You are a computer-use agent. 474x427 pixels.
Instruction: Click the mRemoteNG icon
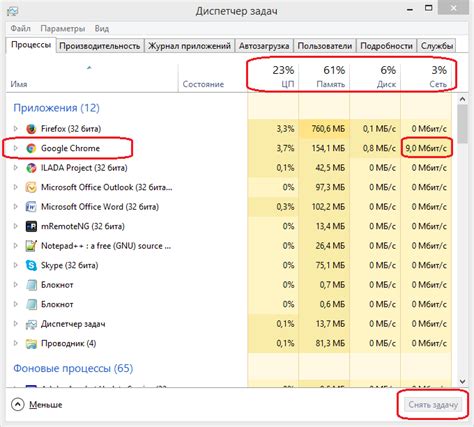pyautogui.click(x=31, y=226)
